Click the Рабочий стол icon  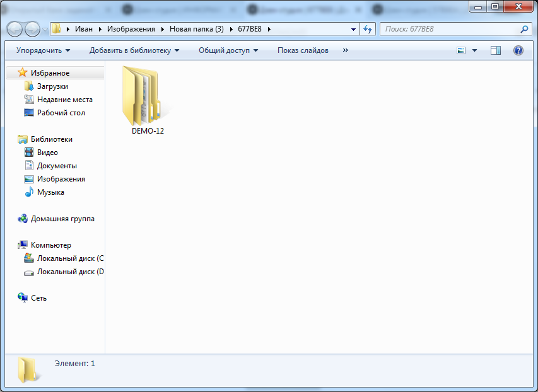click(29, 112)
